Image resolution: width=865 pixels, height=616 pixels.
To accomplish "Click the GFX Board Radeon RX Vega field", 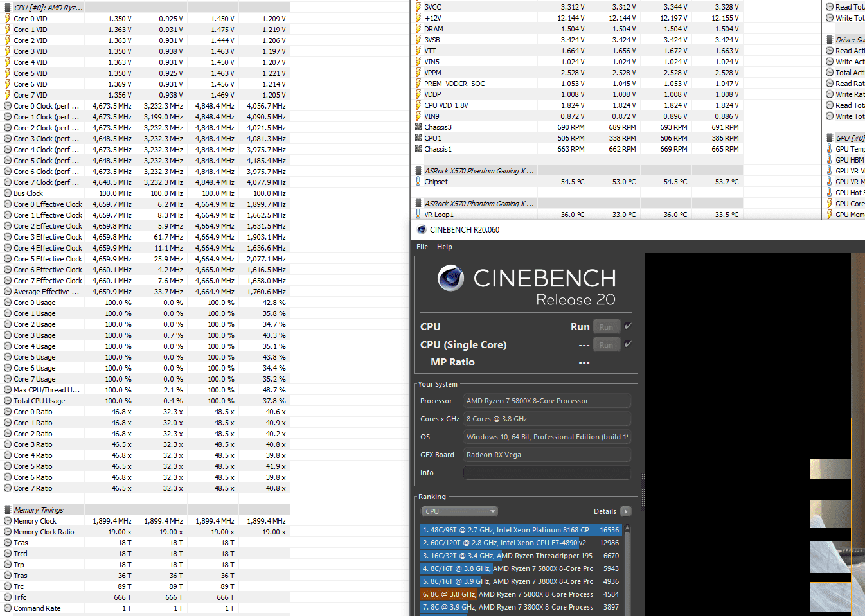I will (547, 455).
